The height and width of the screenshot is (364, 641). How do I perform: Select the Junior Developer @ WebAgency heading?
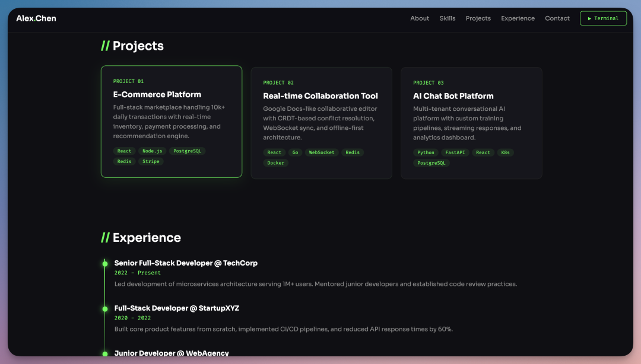(172, 353)
